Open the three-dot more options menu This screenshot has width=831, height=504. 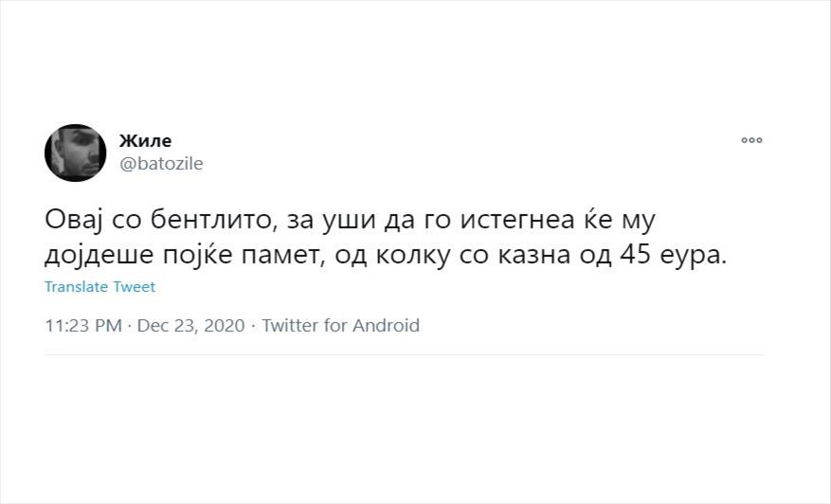pos(751,140)
